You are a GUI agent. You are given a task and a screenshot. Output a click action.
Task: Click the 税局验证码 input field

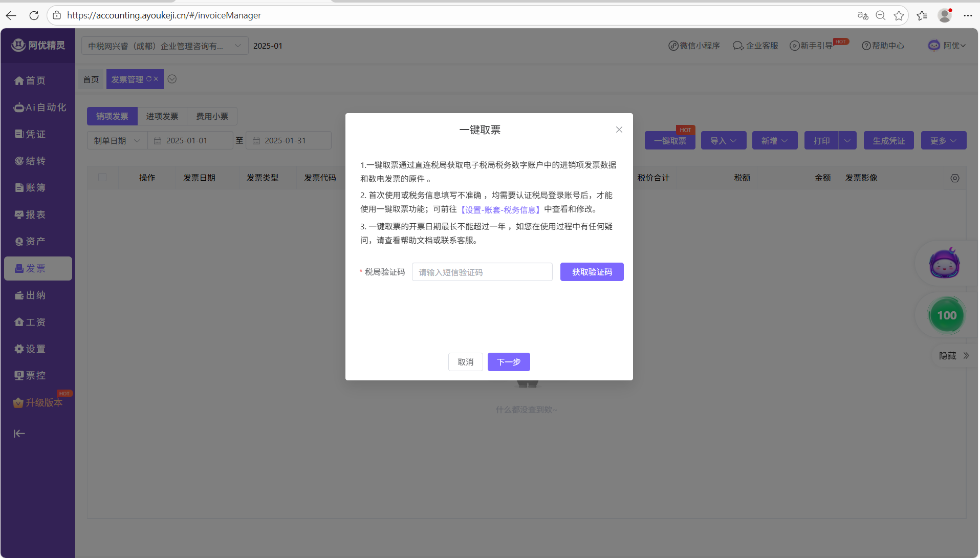coord(482,272)
